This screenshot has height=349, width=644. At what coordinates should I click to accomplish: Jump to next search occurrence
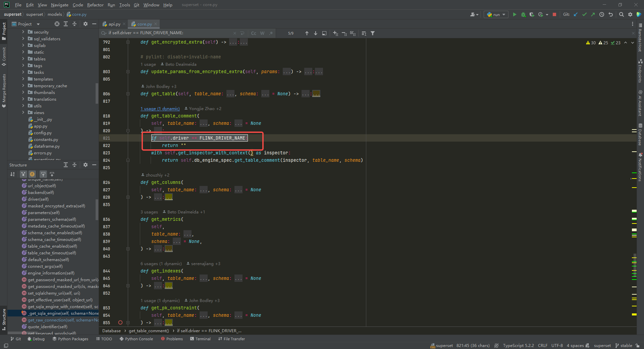click(x=316, y=33)
